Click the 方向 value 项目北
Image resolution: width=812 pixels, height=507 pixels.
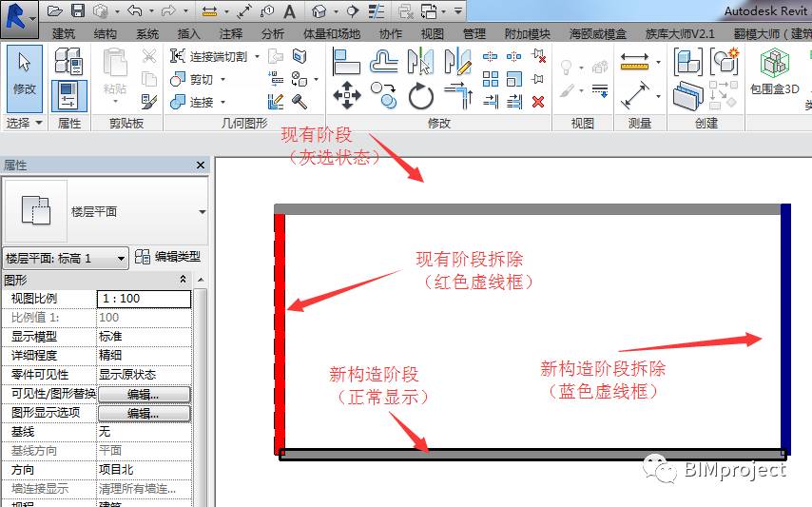[x=144, y=470]
